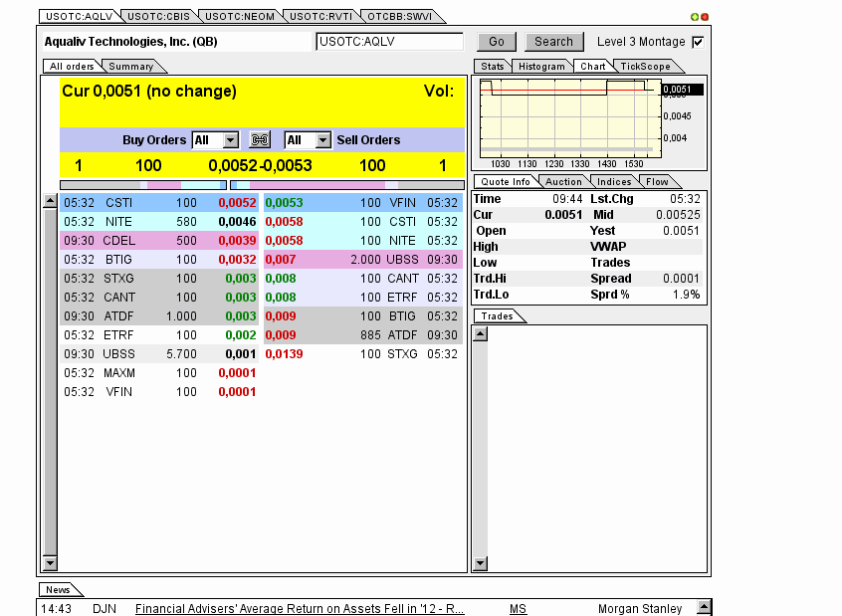The image size is (842, 616).
Task: Open the Financial Advisers' Average Return headline
Action: point(300,608)
